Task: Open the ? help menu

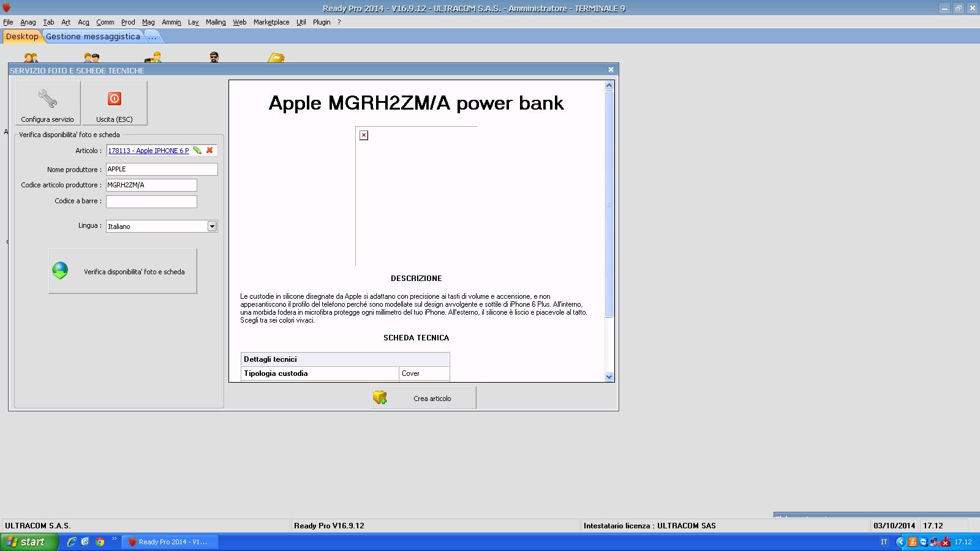Action: pos(339,22)
